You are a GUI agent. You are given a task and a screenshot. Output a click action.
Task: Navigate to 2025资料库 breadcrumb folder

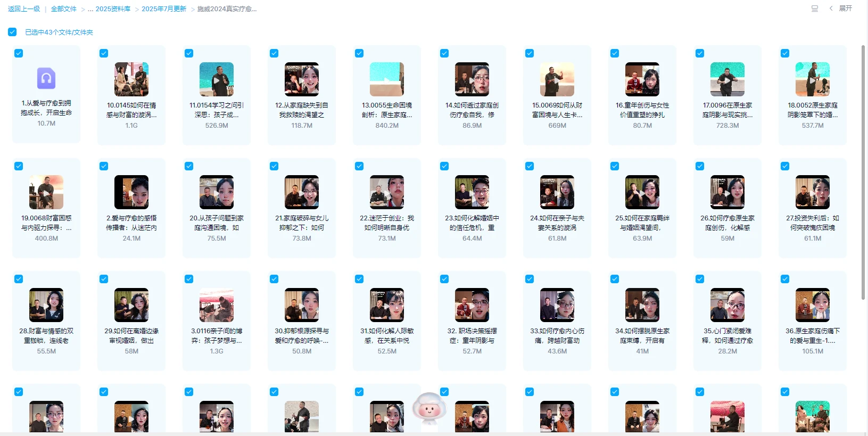click(x=113, y=9)
